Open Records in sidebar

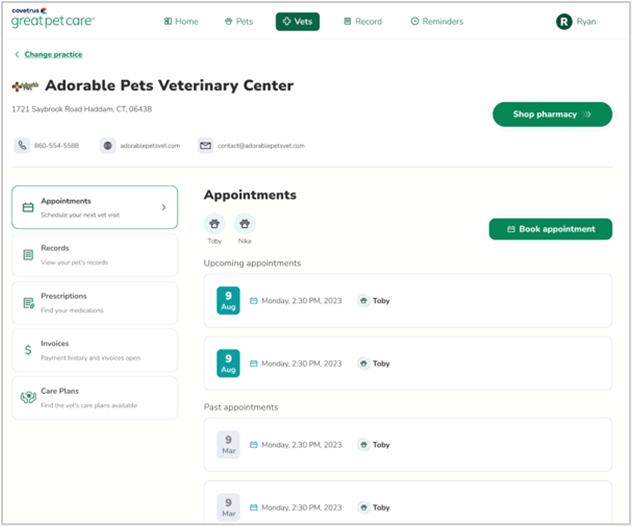(x=95, y=255)
